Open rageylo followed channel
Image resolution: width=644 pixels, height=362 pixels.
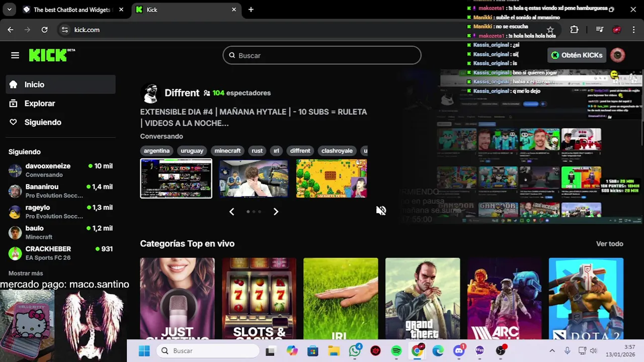pos(60,211)
